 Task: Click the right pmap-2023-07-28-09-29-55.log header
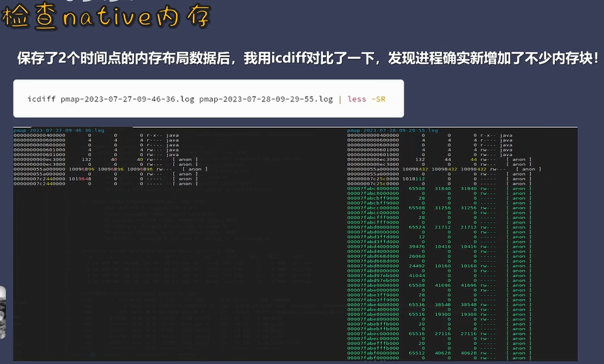click(x=392, y=131)
